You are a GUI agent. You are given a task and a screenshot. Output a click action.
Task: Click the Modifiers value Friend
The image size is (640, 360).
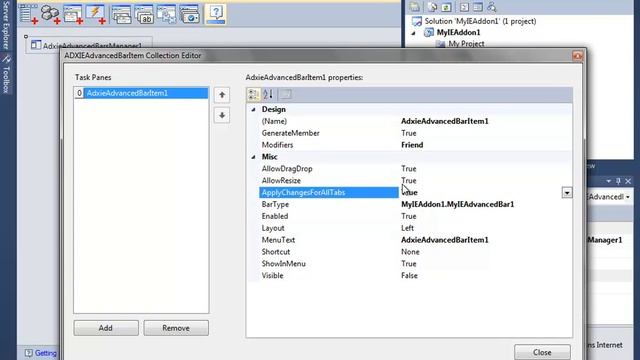click(412, 145)
